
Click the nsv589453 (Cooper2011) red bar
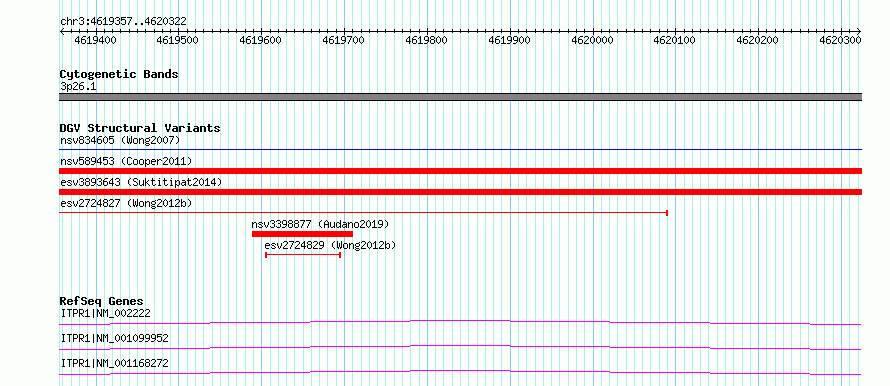click(460, 171)
